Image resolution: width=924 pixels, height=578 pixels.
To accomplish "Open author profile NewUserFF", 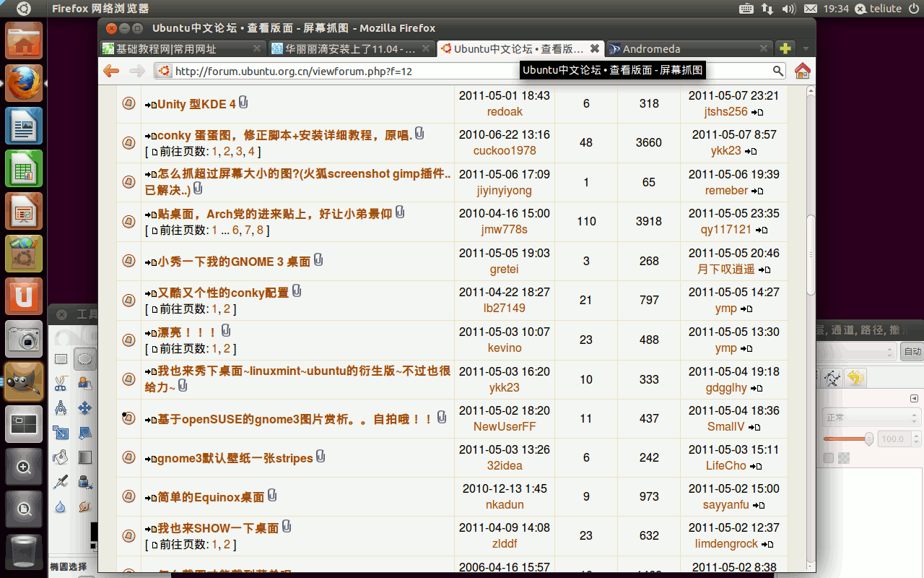I will coord(505,426).
